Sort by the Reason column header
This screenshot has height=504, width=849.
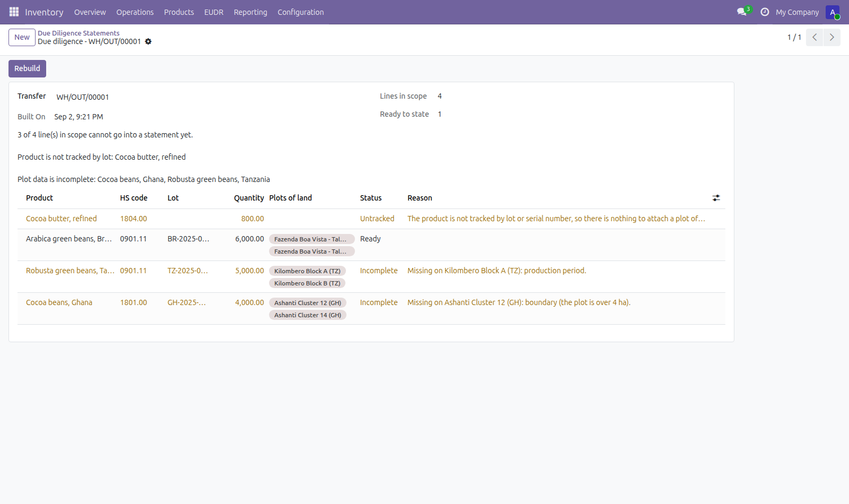coord(420,198)
